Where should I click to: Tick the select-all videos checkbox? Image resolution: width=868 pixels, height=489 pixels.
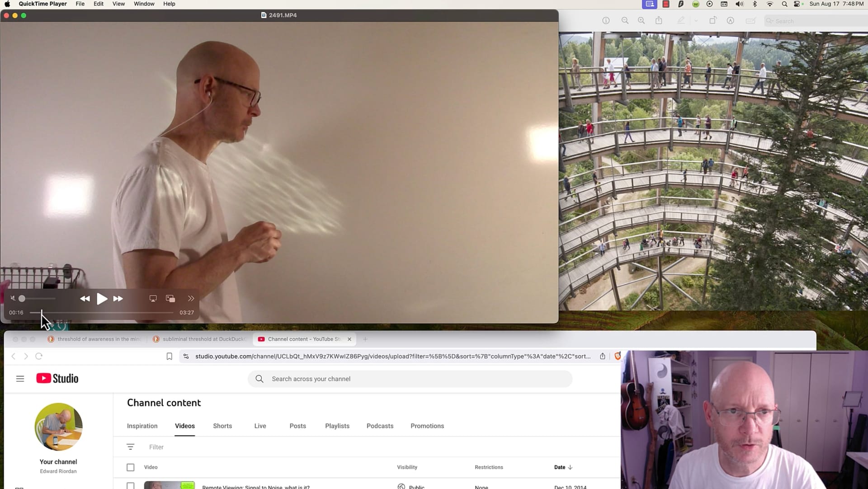point(131,467)
